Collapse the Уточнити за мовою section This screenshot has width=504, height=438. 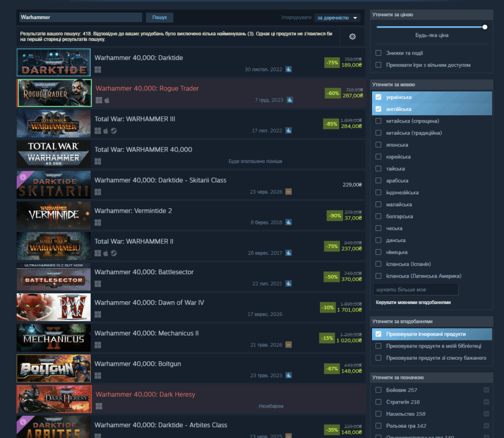[431, 85]
